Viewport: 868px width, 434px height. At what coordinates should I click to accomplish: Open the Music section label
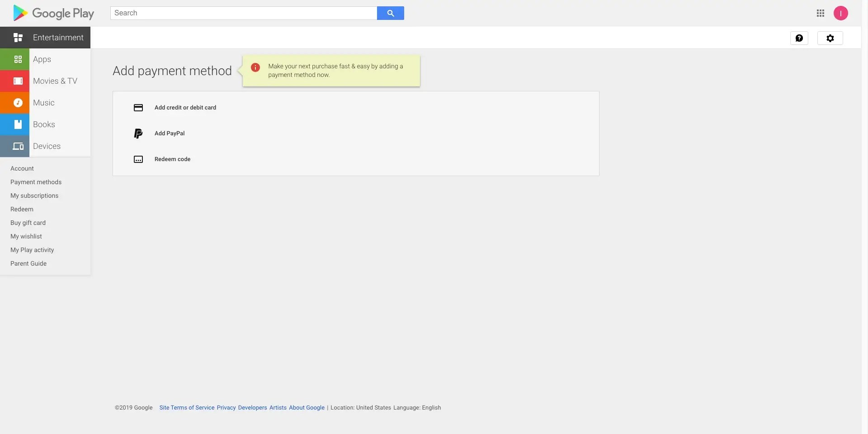[x=44, y=103]
